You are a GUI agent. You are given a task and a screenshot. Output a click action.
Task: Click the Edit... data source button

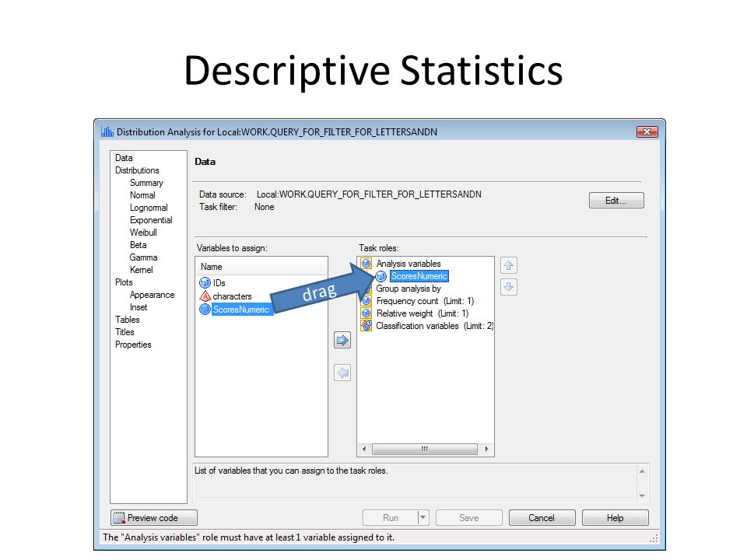[x=616, y=201]
